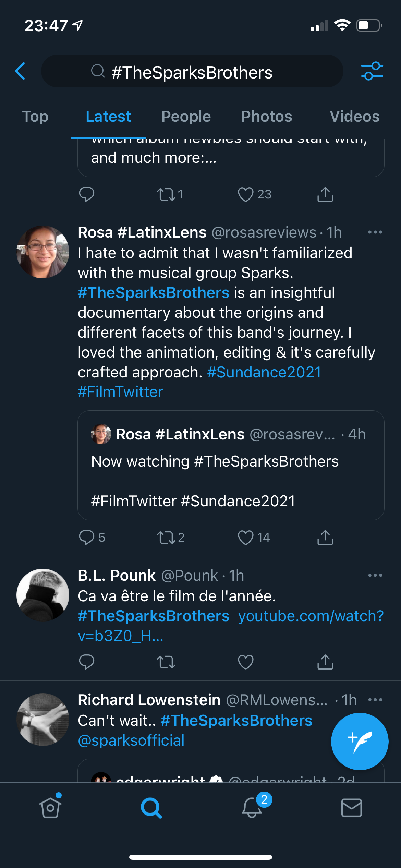Share B.L. Pounk's tweet
The image size is (401, 868).
(x=325, y=662)
